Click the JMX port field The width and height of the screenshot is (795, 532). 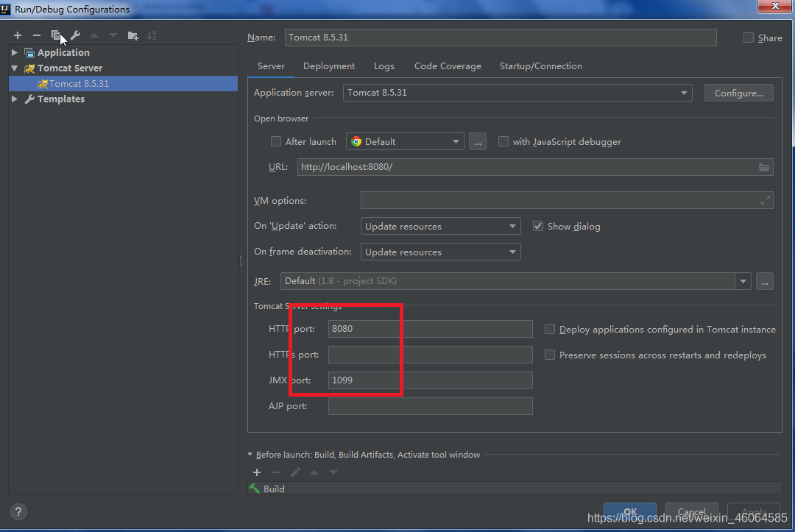(x=431, y=380)
